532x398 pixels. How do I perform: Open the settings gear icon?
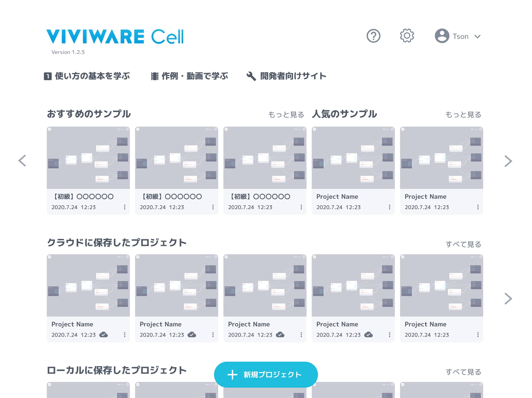point(407,36)
